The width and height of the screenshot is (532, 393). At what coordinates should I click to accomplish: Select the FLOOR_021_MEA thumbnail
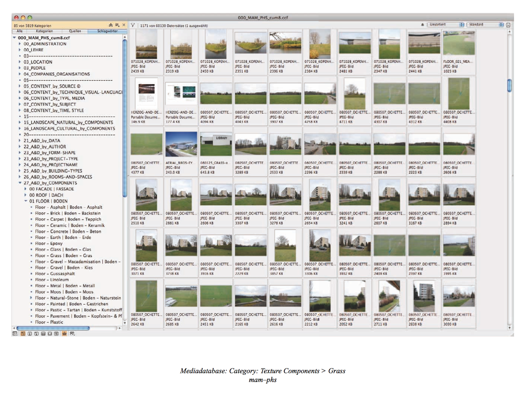(x=459, y=43)
